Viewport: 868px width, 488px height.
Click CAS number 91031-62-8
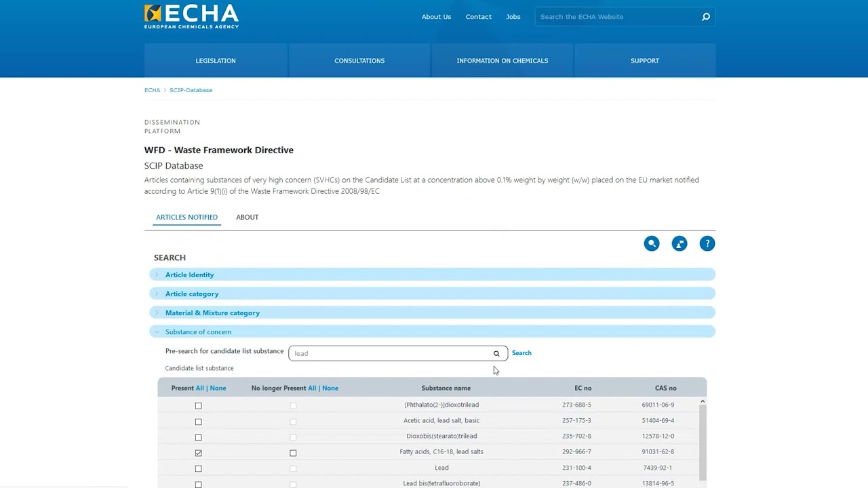click(658, 452)
